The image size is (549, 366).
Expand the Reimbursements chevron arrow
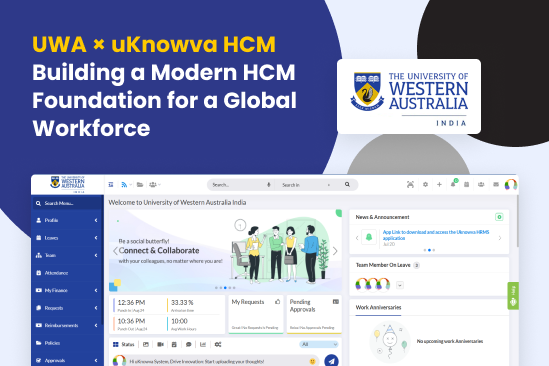(96, 325)
